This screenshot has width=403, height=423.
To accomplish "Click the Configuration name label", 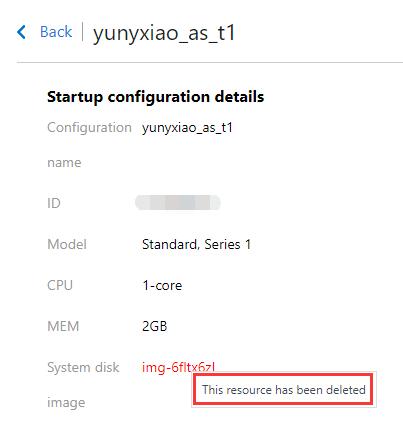I will (x=89, y=145).
